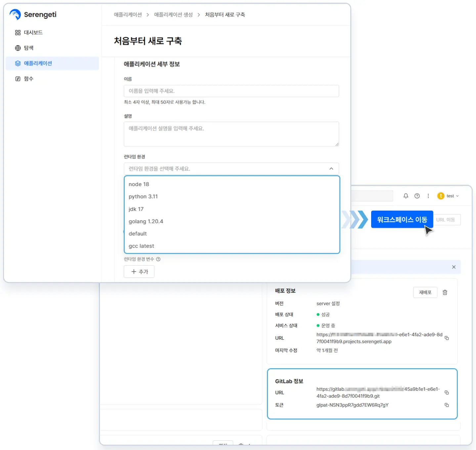Choose golang 1.20.4 runtime option
The width and height of the screenshot is (476, 450).
pyautogui.click(x=146, y=222)
